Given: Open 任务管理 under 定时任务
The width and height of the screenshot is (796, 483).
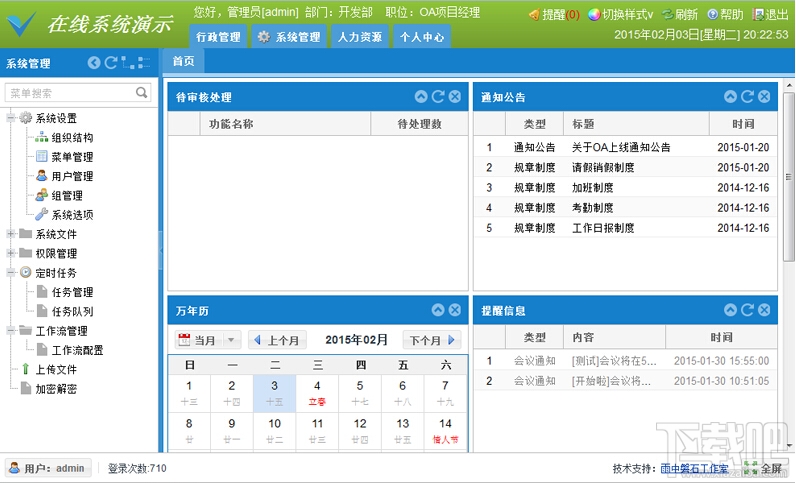Looking at the screenshot, I should pos(65,292).
